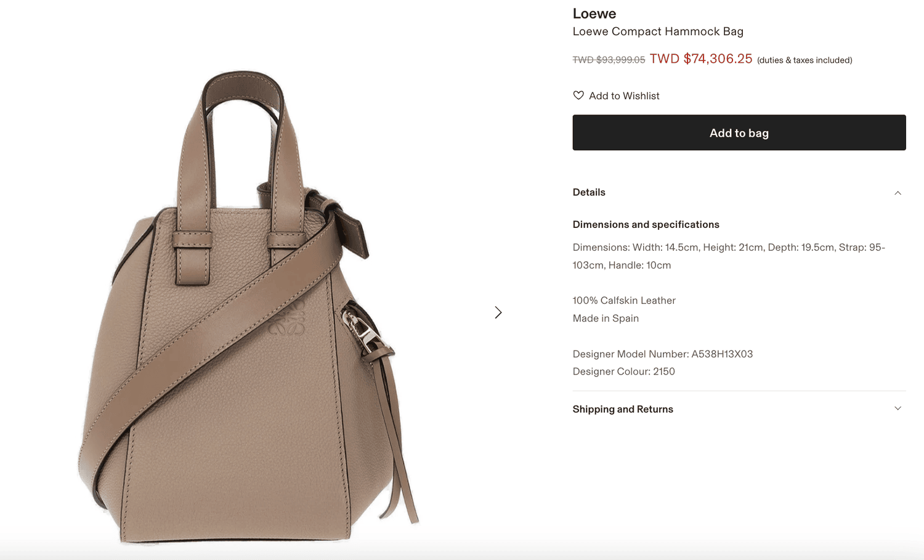Click the Width 14.5cm dimensions paragraph
Image resolution: width=924 pixels, height=560 pixels.
tap(729, 256)
